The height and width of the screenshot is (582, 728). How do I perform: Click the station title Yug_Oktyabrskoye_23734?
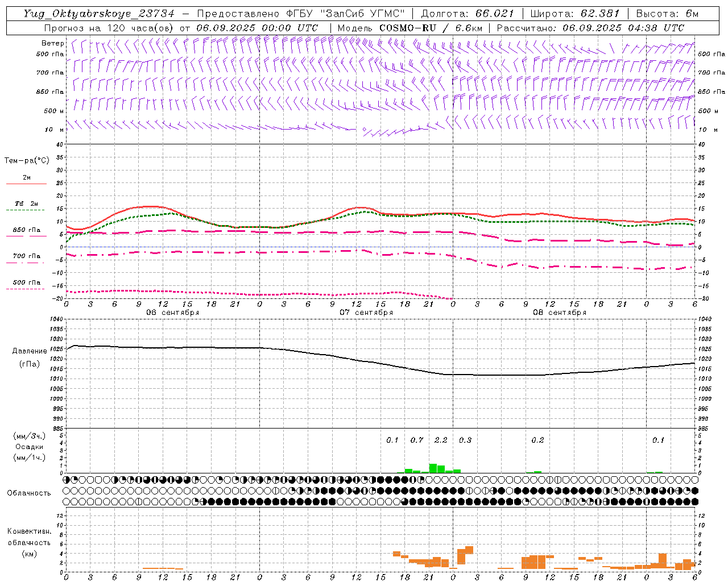[98, 14]
